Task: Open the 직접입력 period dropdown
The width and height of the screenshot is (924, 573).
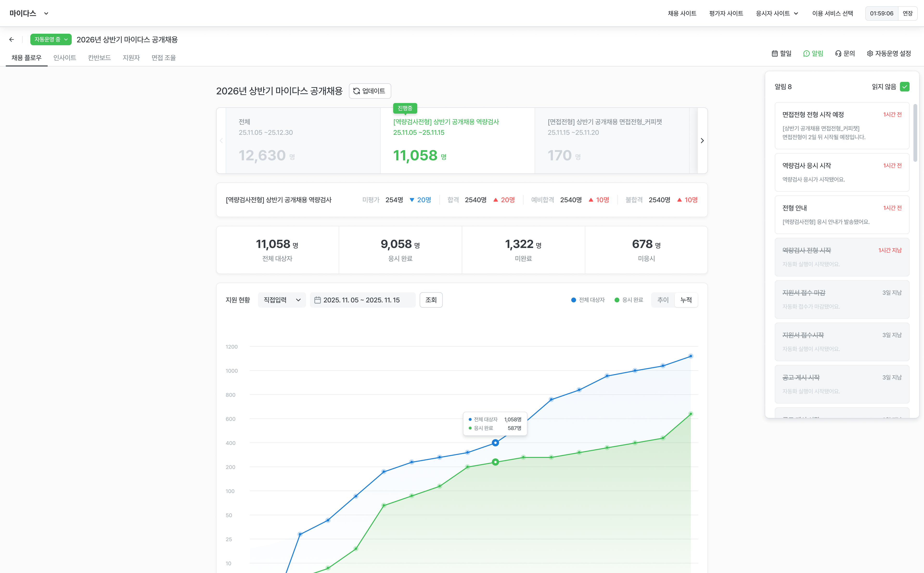Action: click(x=282, y=300)
